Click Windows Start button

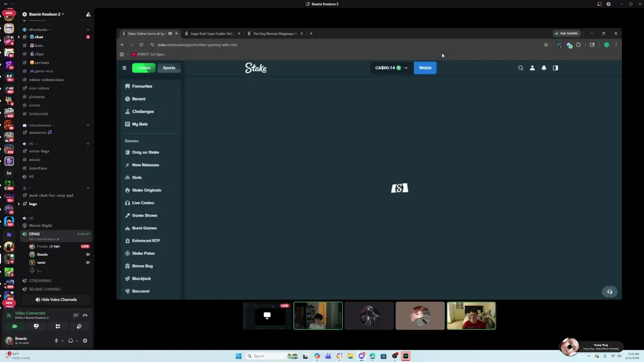pos(238,356)
